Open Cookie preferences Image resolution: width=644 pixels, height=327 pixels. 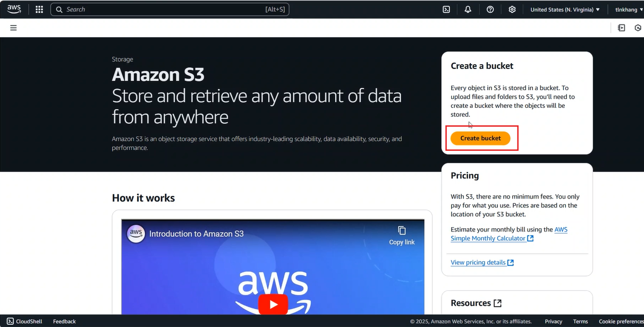coord(621,321)
